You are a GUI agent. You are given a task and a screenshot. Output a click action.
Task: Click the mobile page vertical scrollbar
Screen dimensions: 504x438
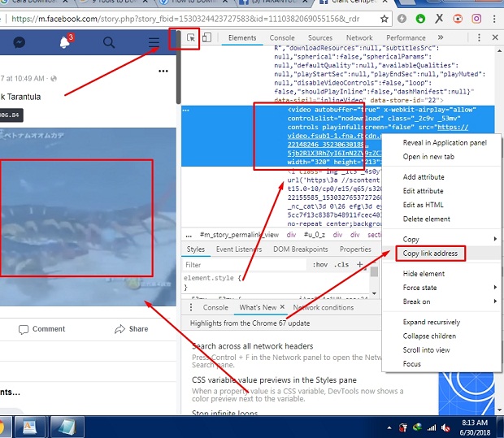[x=178, y=67]
